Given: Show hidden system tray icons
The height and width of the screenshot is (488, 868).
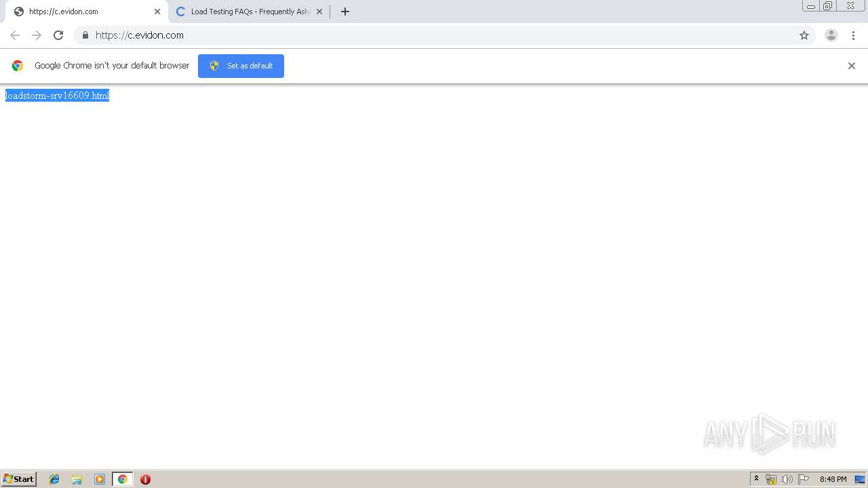Looking at the screenshot, I should (756, 479).
